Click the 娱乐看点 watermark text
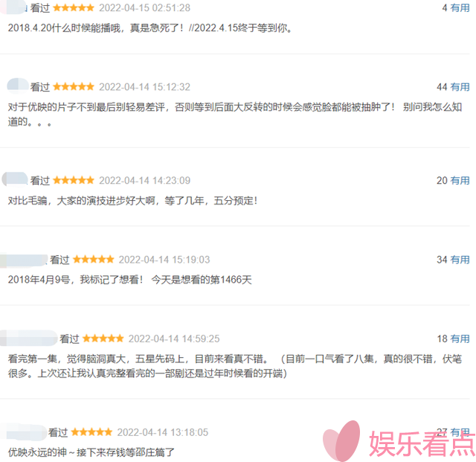The height and width of the screenshot is (462, 476). pyautogui.click(x=422, y=444)
